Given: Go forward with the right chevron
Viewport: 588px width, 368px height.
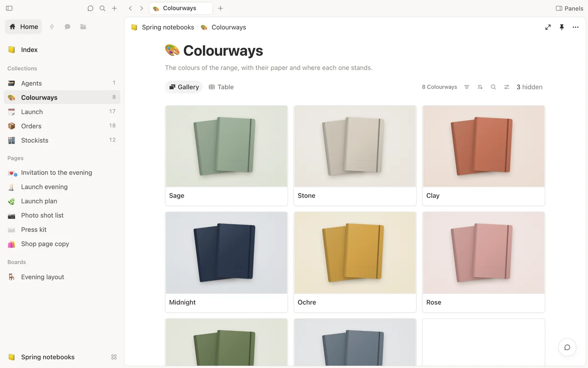Looking at the screenshot, I should click(x=142, y=8).
